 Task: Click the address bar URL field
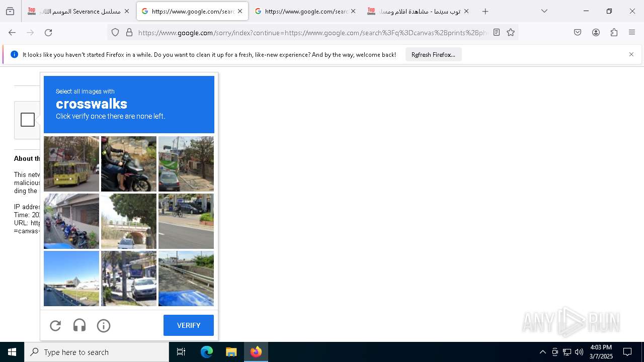[x=312, y=33]
